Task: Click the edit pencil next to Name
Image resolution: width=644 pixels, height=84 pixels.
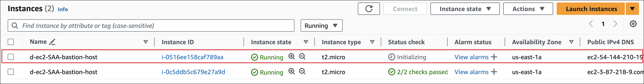Action: [52, 42]
